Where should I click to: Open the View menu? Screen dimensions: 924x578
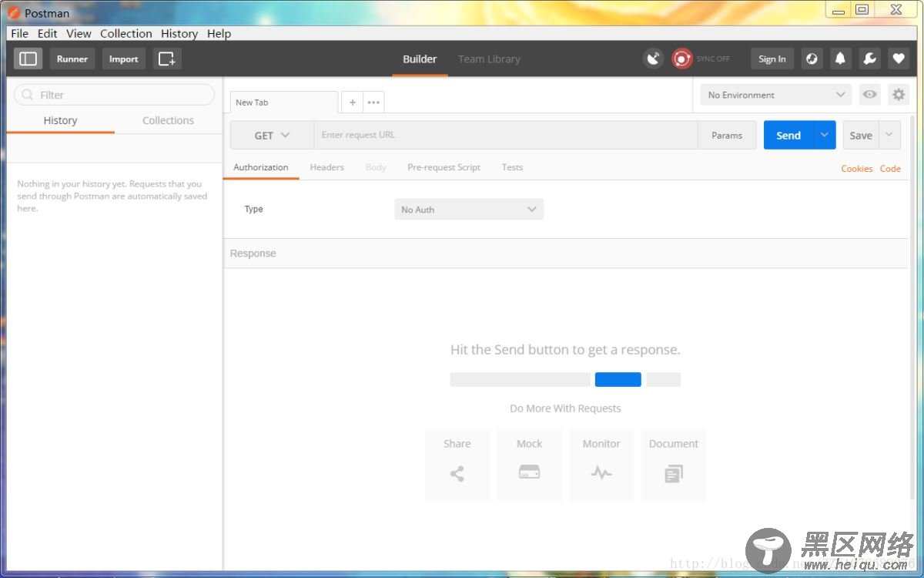click(x=79, y=33)
